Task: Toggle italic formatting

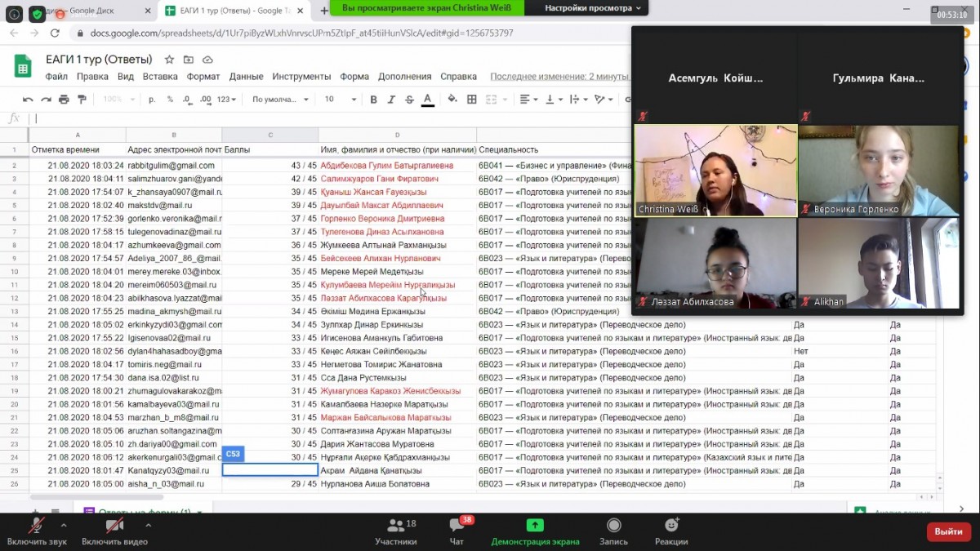Action: [x=391, y=100]
